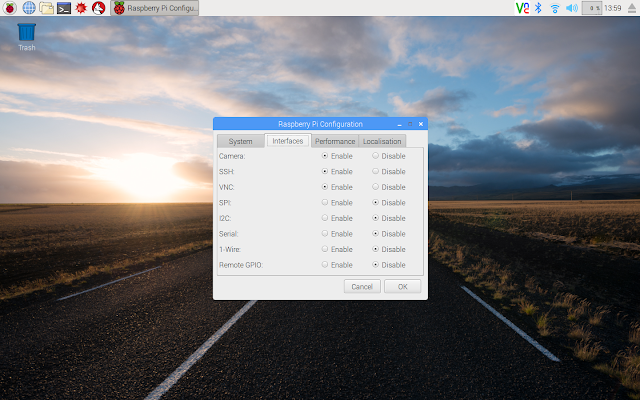The width and height of the screenshot is (640, 400).
Task: Choose Disable for VNC
Action: (x=389, y=187)
